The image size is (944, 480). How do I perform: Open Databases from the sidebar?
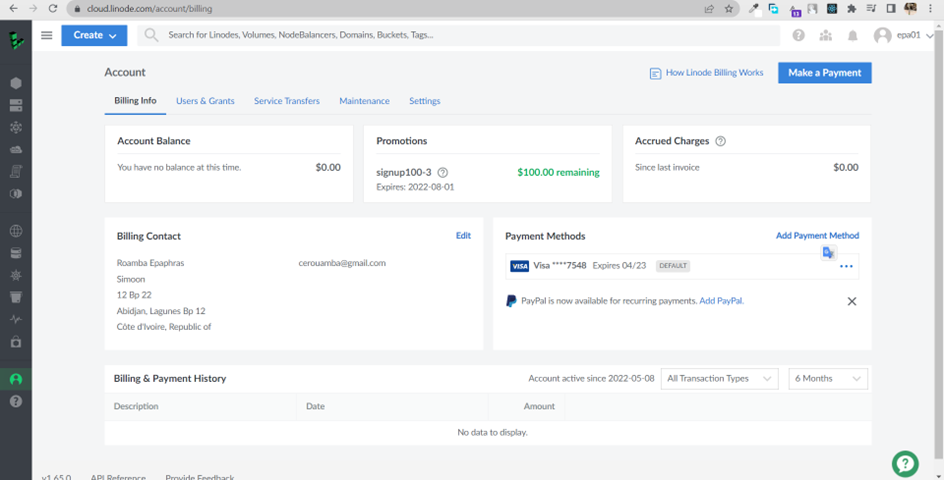[x=16, y=253]
